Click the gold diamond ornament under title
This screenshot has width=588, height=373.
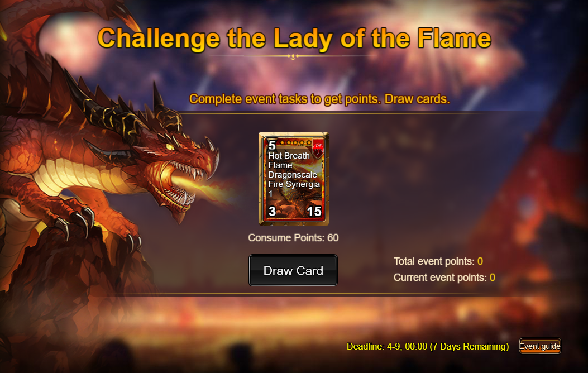(x=293, y=56)
